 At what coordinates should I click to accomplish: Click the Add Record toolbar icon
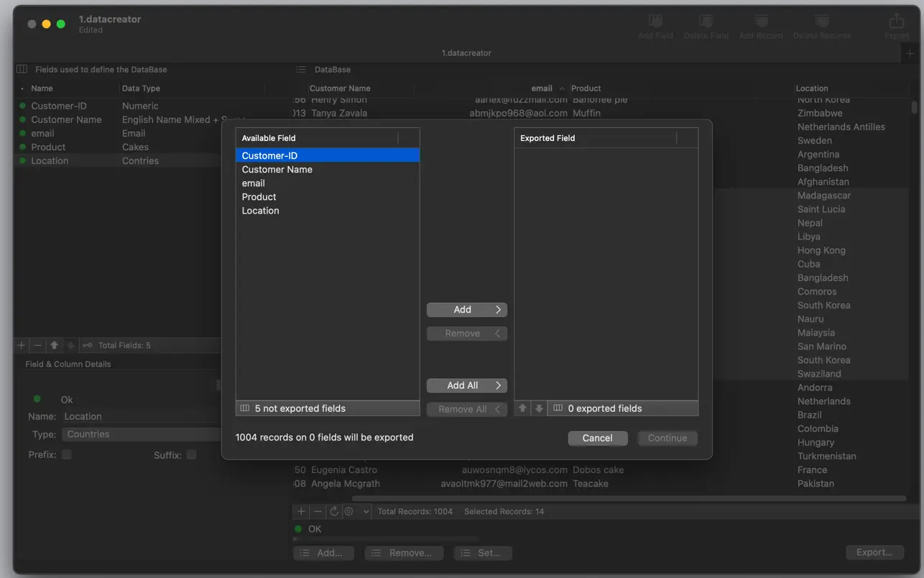761,22
